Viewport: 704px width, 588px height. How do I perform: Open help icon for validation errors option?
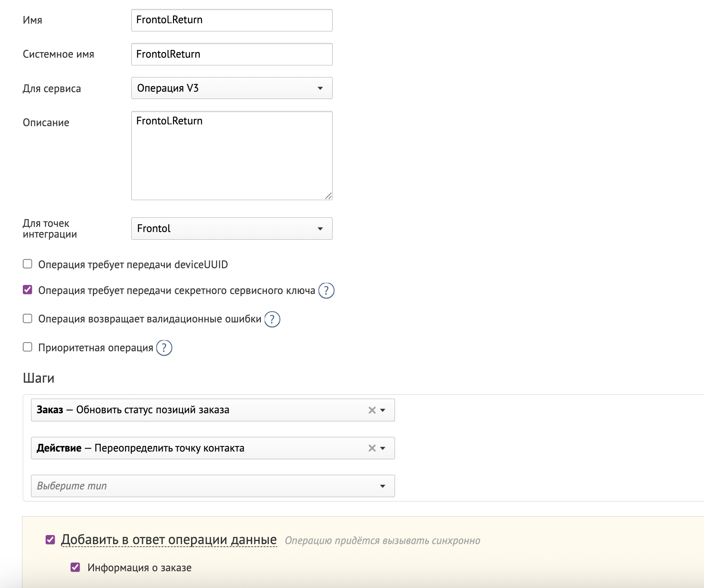point(272,319)
